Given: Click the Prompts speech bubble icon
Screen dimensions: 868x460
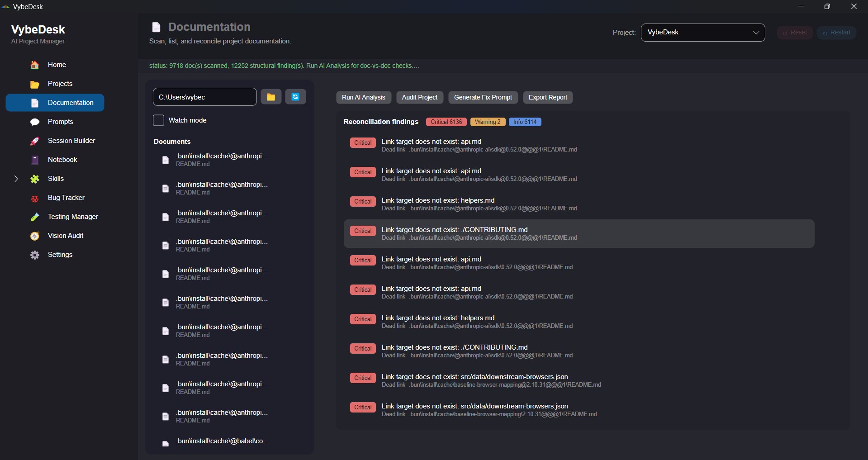Looking at the screenshot, I should click(35, 122).
